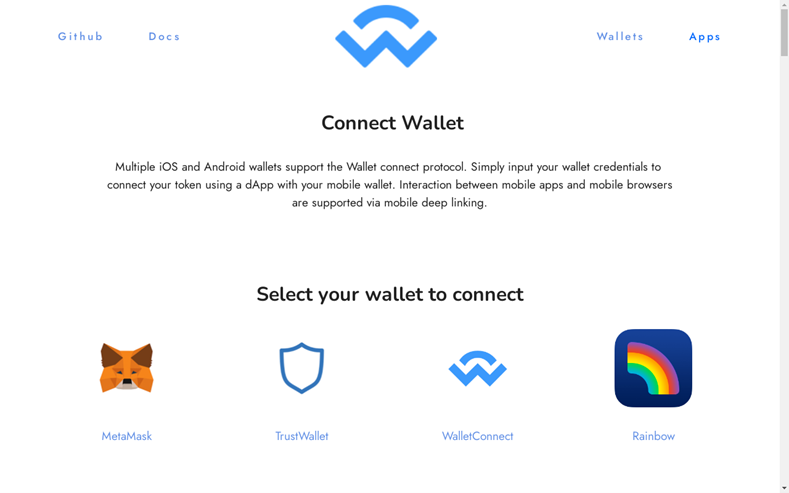The width and height of the screenshot is (789, 493).
Task: Click the Rainbow text link
Action: pos(654,436)
